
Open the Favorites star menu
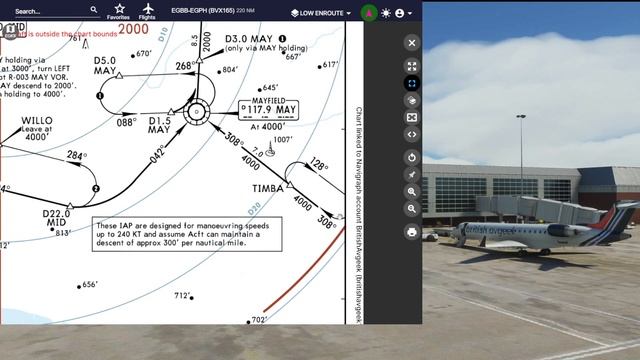tap(118, 11)
